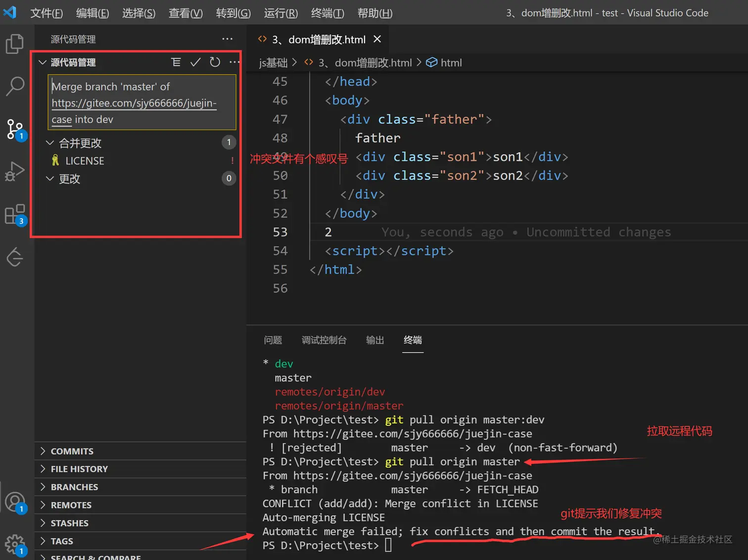Click 'CONFLICT (add/add)' line in terminal
The width and height of the screenshot is (748, 560).
point(400,504)
